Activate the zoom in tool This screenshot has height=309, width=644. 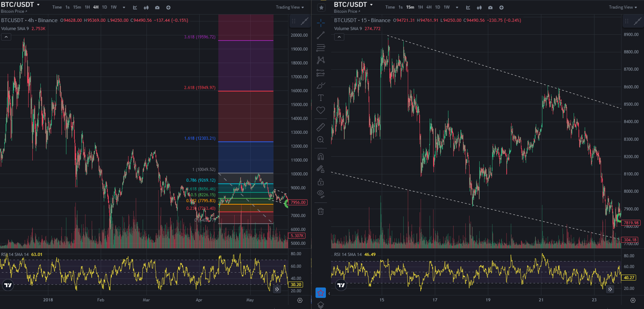pyautogui.click(x=321, y=139)
